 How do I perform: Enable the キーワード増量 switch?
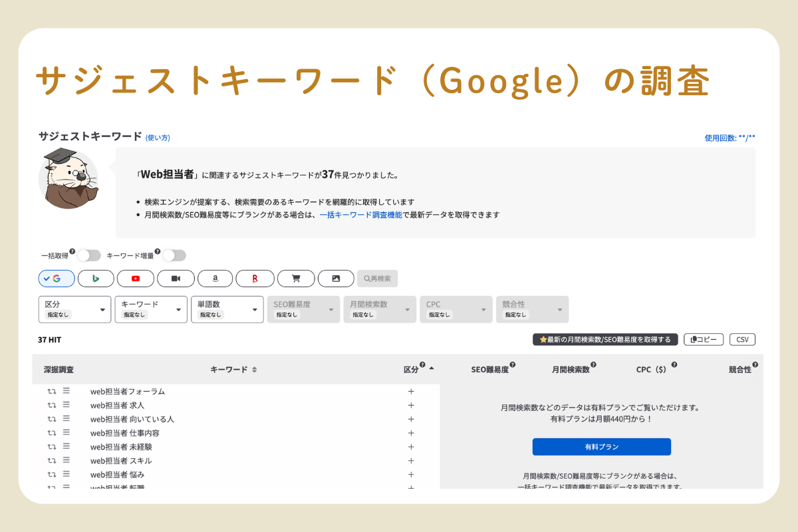point(174,255)
